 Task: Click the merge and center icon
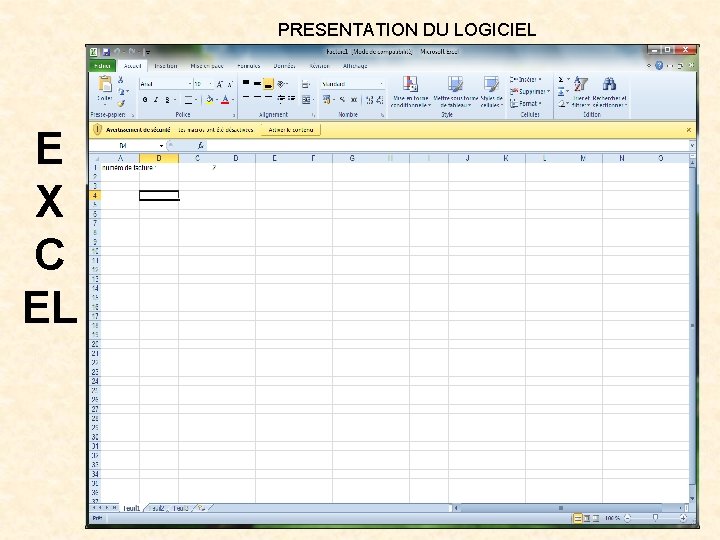[306, 100]
